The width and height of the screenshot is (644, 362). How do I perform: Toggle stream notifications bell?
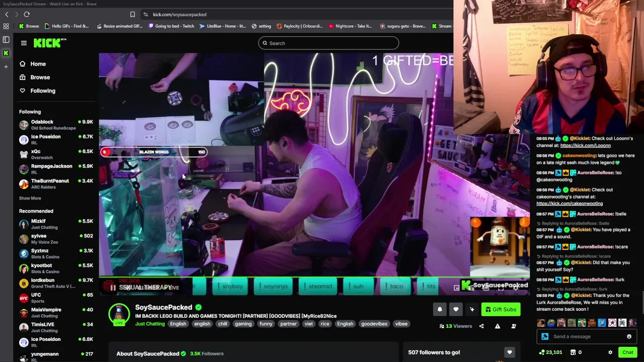440,310
